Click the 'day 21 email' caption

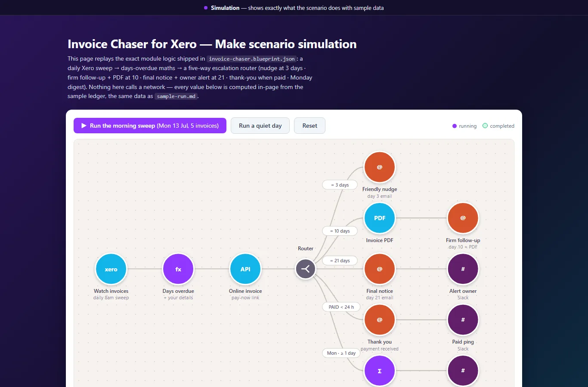point(380,298)
